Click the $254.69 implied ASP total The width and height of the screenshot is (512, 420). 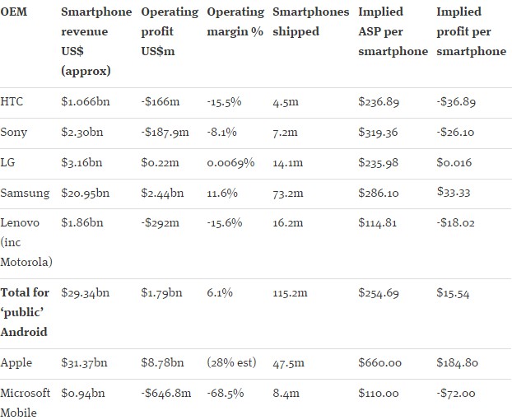pyautogui.click(x=379, y=293)
